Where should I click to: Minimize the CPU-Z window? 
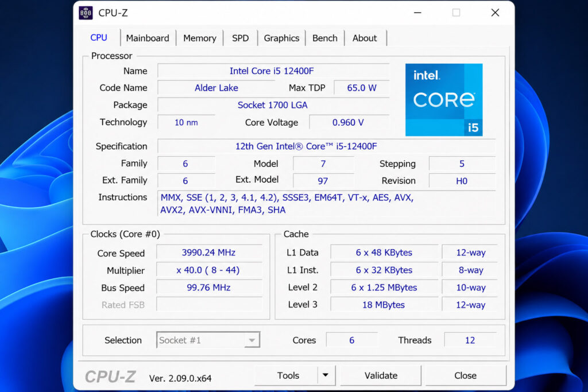coord(417,13)
